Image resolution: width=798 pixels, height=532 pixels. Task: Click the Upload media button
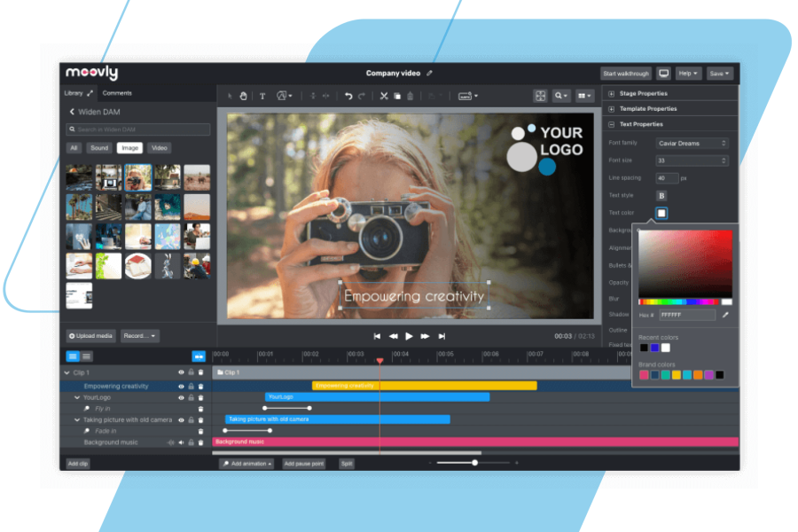91,336
